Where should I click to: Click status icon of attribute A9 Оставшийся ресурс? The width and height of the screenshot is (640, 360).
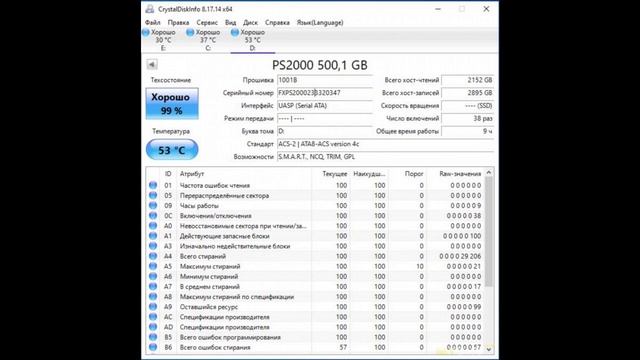click(153, 307)
